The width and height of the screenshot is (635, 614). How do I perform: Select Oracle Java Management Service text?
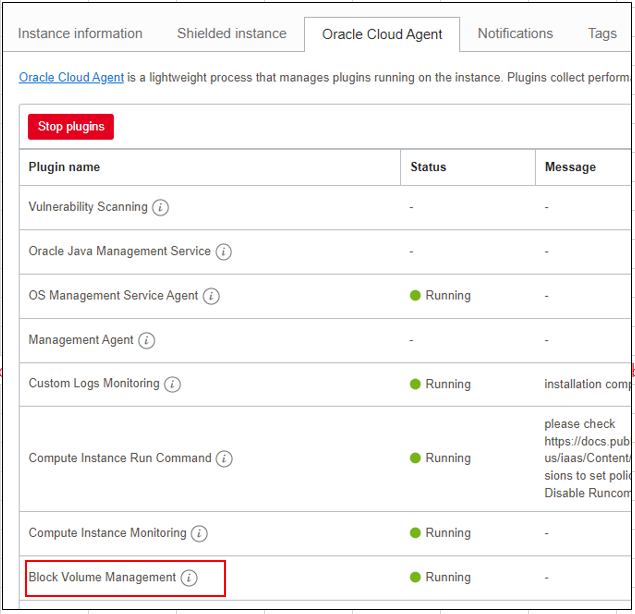(x=119, y=251)
